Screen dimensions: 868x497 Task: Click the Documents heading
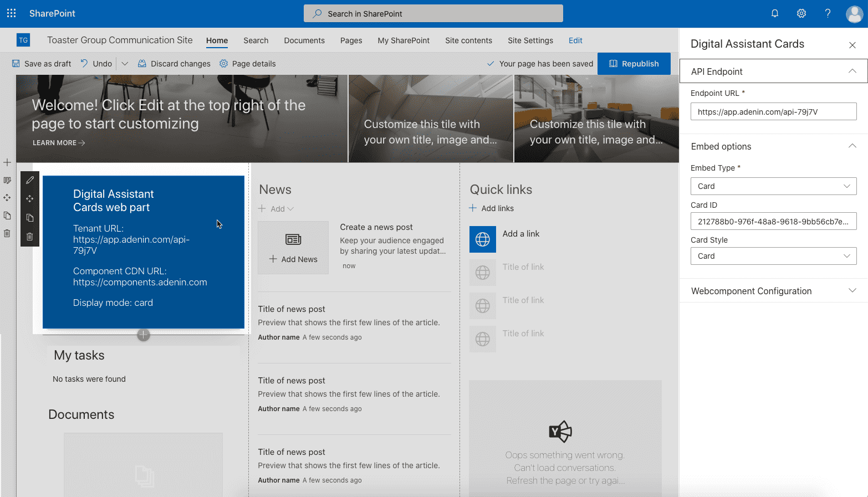pos(81,414)
